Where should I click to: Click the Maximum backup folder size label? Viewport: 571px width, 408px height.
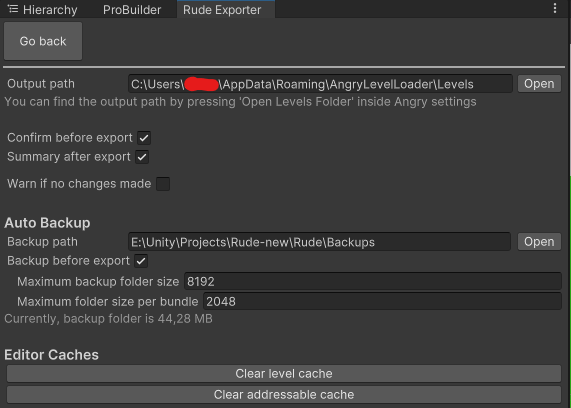click(98, 282)
